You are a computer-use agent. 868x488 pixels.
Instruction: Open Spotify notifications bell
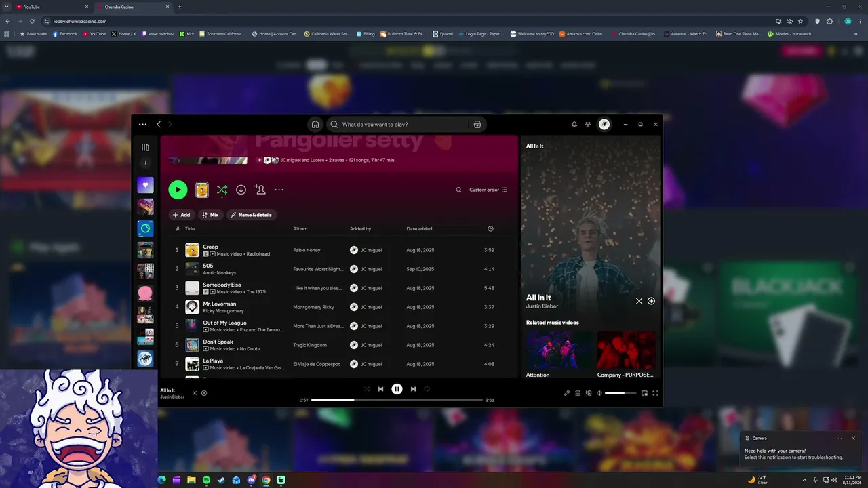(574, 125)
